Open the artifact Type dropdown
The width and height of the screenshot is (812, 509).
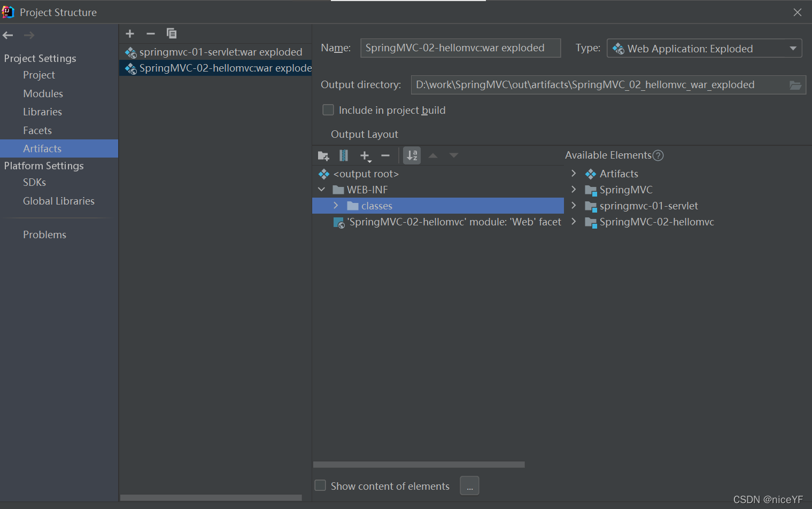click(705, 49)
